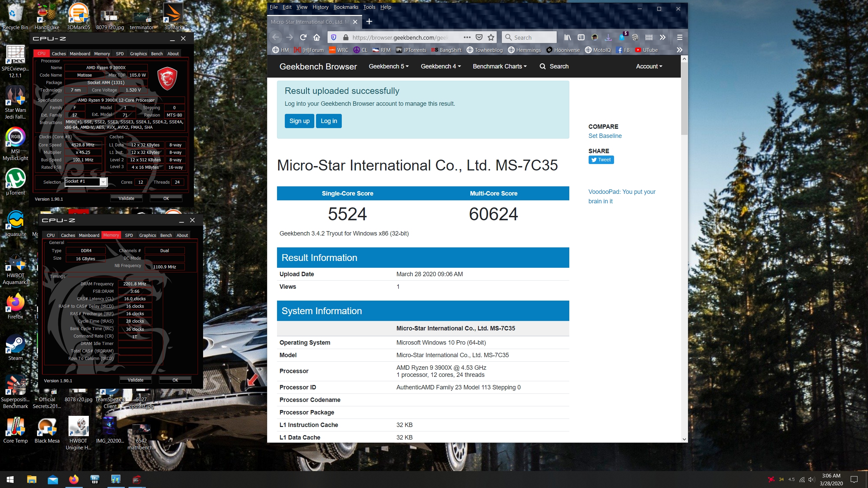Expand Geekbench 4 dropdown menu
The height and width of the screenshot is (488, 868).
click(441, 66)
